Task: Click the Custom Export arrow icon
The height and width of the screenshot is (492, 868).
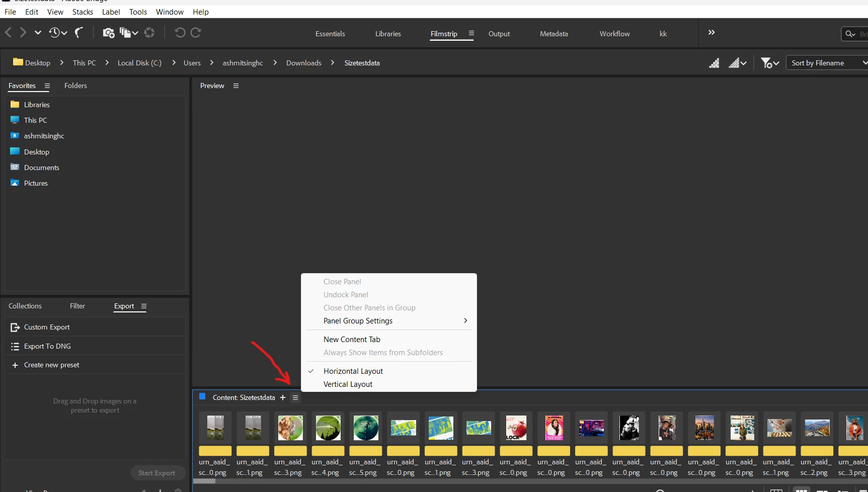Action: click(x=15, y=327)
